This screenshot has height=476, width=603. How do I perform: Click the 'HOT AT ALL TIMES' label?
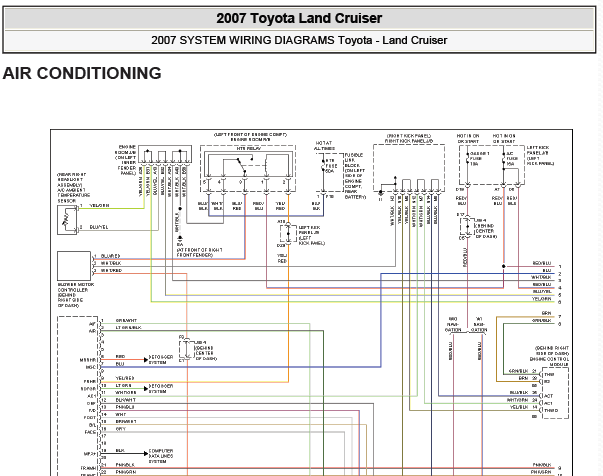click(324, 145)
